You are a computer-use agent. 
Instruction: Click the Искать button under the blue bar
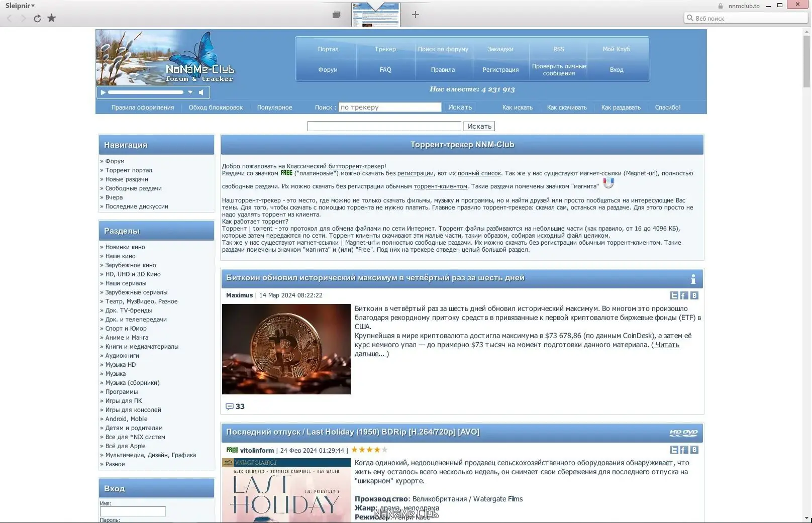[x=479, y=126]
